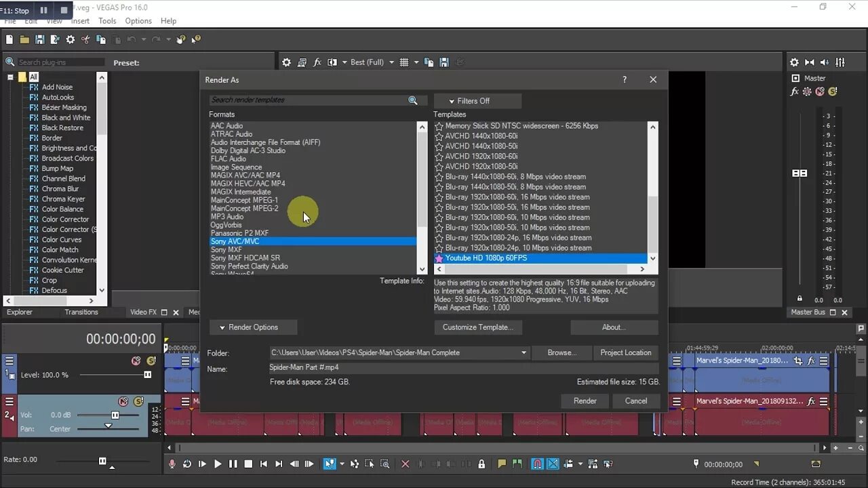Open Project Properties gear in the main toolbar
Viewport: 868px width, 488px height.
[71, 40]
